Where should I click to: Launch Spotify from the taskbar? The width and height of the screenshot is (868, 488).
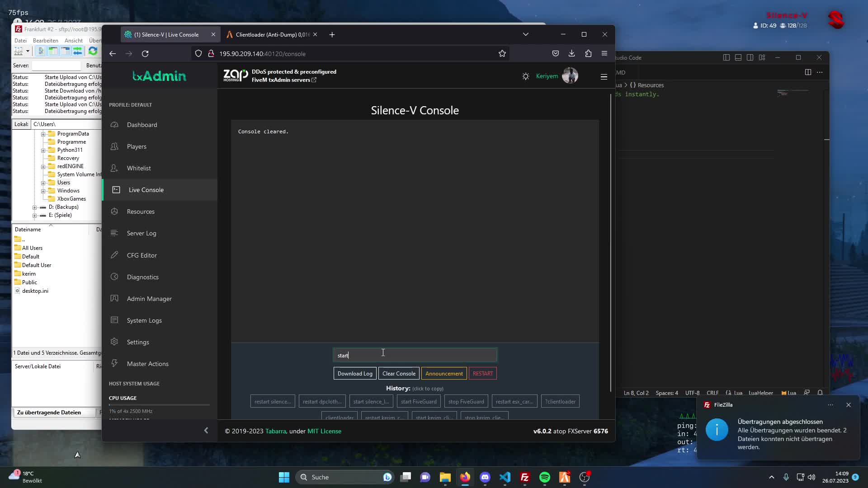point(544,477)
